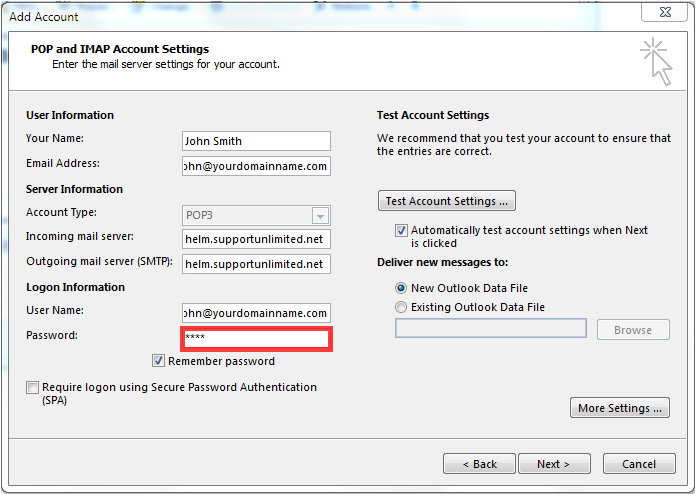Select New Outlook Data File radio button
The width and height of the screenshot is (696, 495).
pos(401,288)
